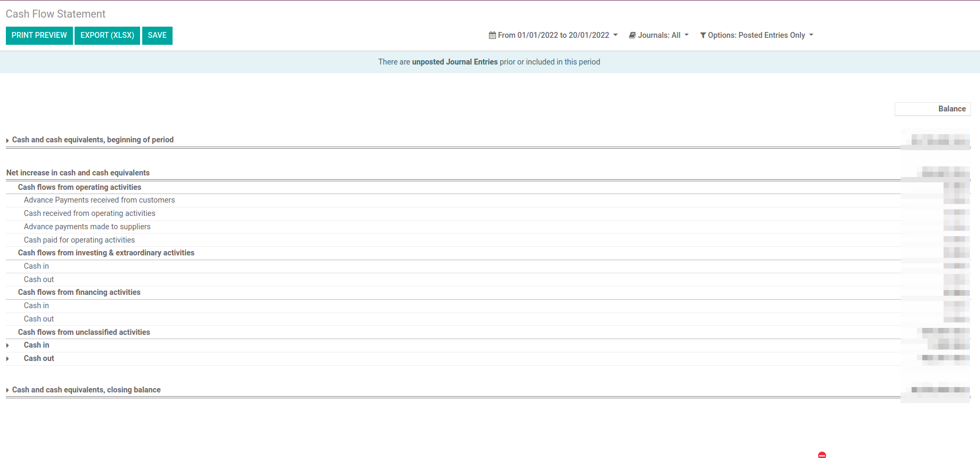Open Options: Posted Entries Only dropdown
Screen dimensions: 980x458
click(x=756, y=35)
